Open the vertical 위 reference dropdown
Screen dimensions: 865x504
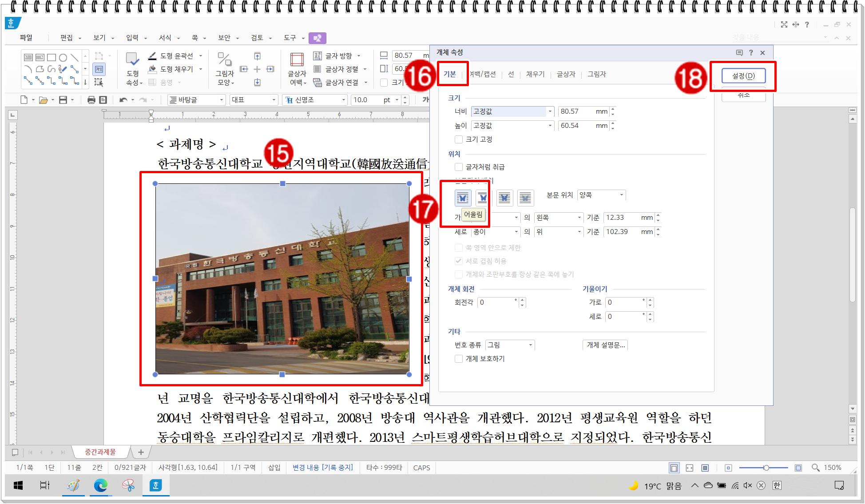click(559, 232)
